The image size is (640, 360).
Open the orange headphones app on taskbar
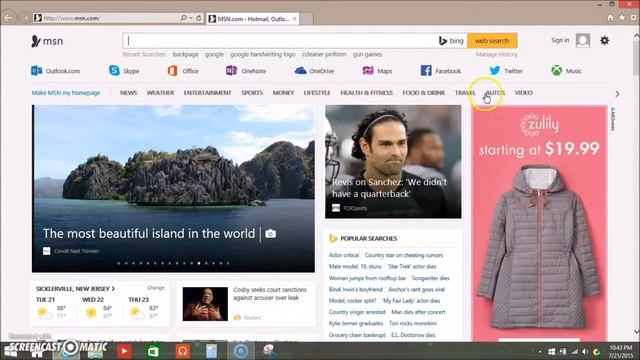pyautogui.click(x=182, y=351)
